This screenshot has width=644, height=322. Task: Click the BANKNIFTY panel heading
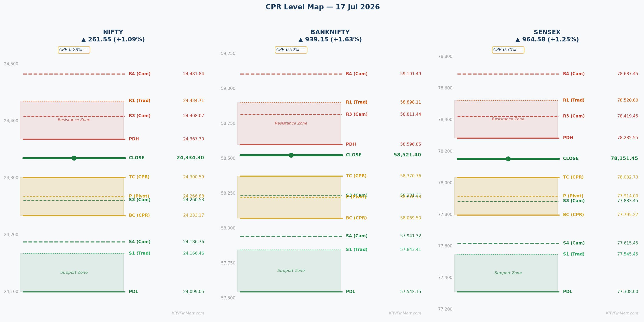point(330,32)
